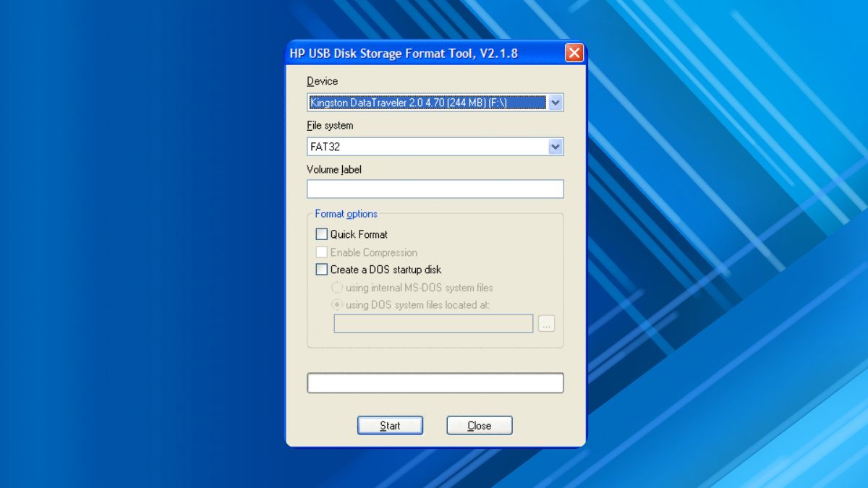Click the Device label text
This screenshot has height=488, width=868.
[x=322, y=81]
